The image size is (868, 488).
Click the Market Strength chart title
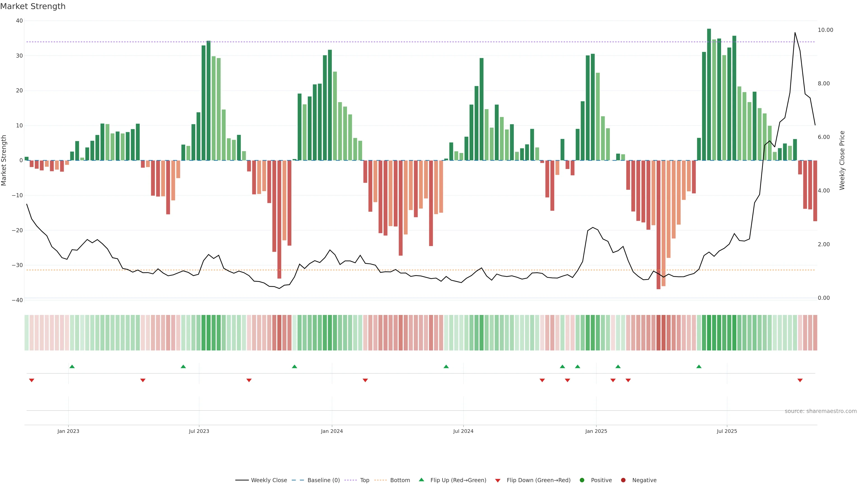click(x=33, y=6)
